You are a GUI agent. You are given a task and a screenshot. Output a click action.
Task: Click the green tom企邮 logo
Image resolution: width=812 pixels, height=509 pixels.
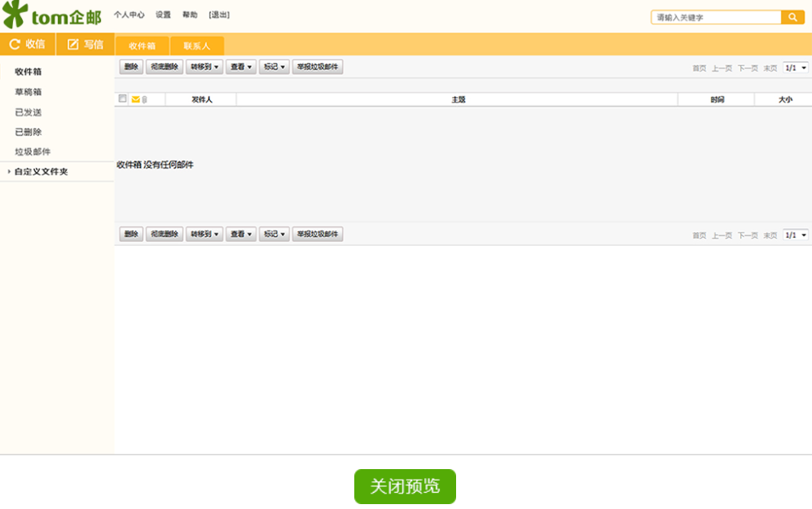tap(52, 15)
